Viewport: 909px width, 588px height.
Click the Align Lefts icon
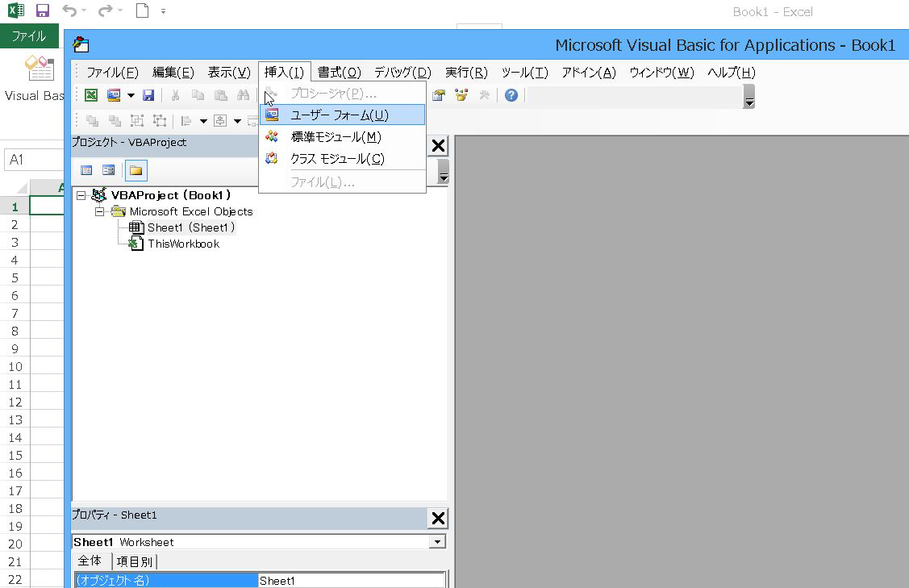(x=186, y=121)
